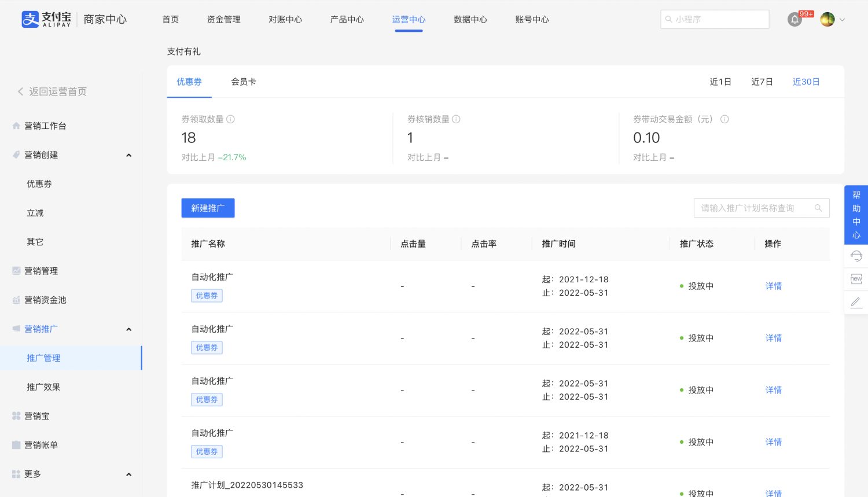The image size is (868, 497).
Task: Click the Alipay logo
Action: click(x=46, y=19)
